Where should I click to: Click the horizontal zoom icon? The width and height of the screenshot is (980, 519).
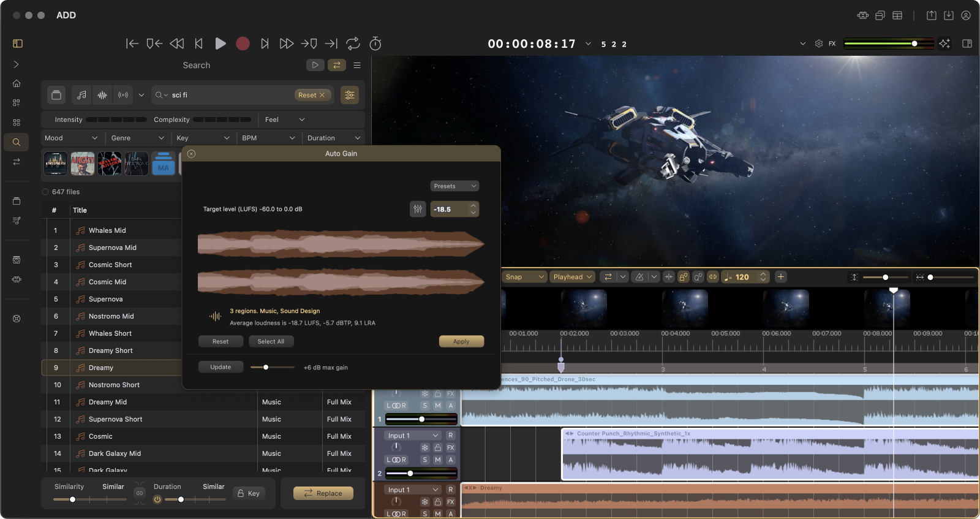[x=920, y=277]
